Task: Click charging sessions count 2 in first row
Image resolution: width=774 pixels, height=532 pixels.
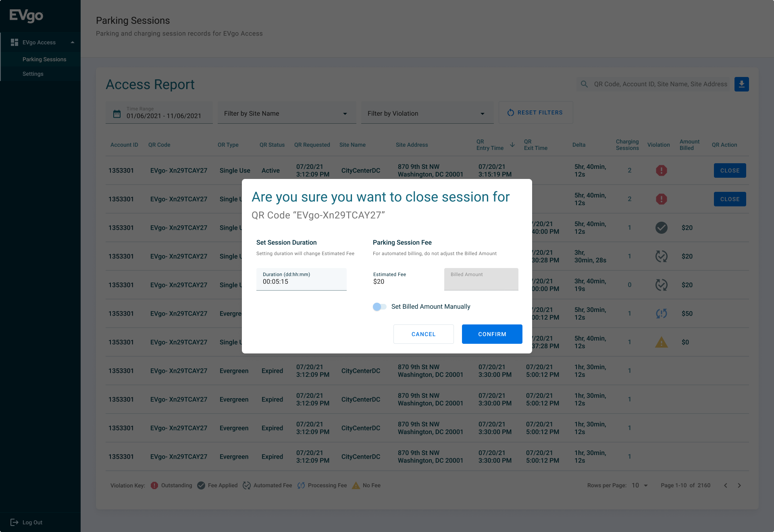Action: point(629,170)
